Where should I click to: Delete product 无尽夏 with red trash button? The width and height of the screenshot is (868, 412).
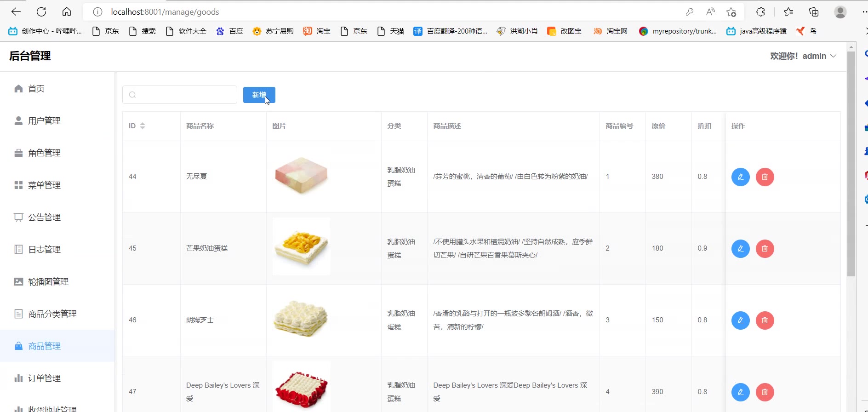(x=765, y=177)
